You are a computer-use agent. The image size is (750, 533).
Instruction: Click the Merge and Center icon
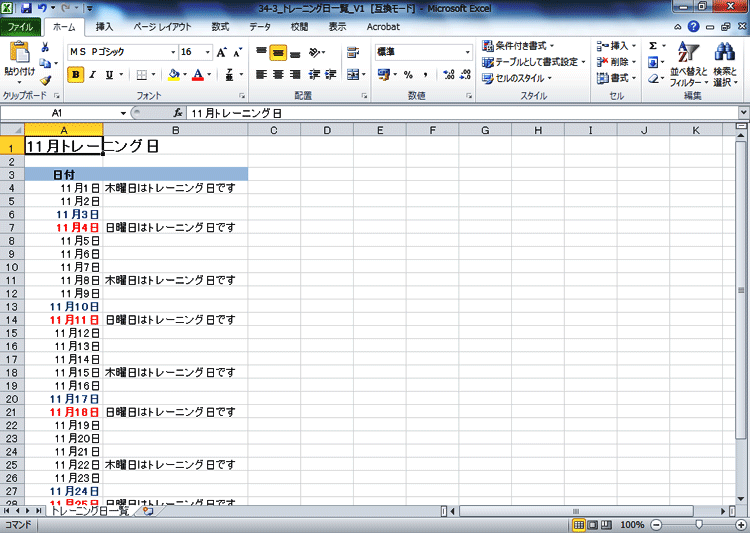coord(353,75)
